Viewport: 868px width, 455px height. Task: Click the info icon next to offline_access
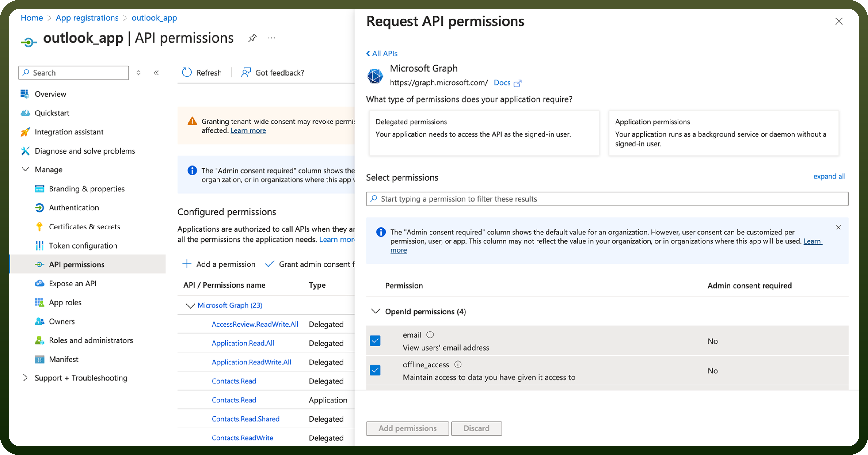tap(458, 364)
